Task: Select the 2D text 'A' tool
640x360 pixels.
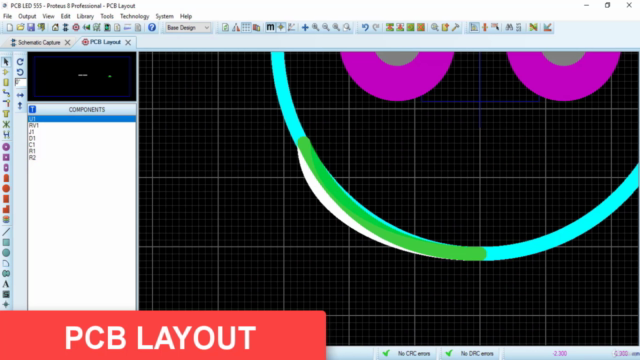Action: click(6, 284)
